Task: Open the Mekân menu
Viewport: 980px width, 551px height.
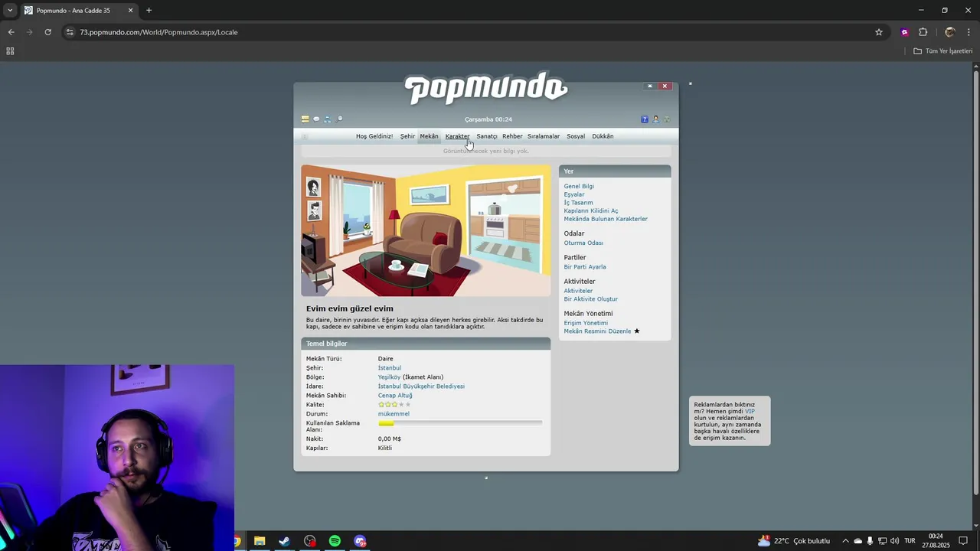Action: click(x=429, y=136)
